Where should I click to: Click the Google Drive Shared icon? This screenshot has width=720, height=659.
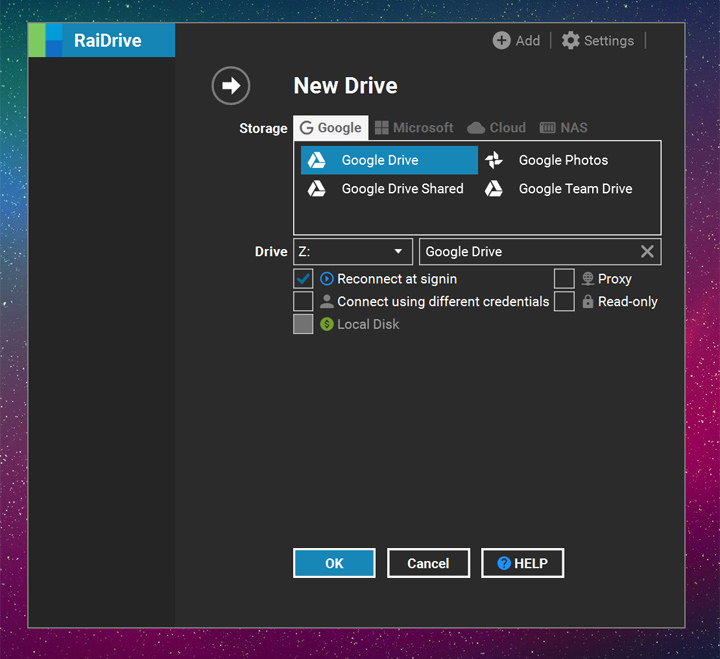pyautogui.click(x=316, y=189)
